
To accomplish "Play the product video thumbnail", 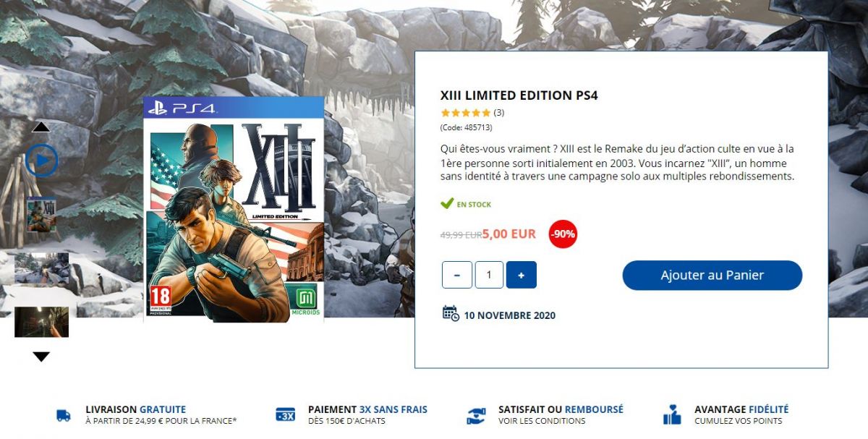I will pos(41,160).
